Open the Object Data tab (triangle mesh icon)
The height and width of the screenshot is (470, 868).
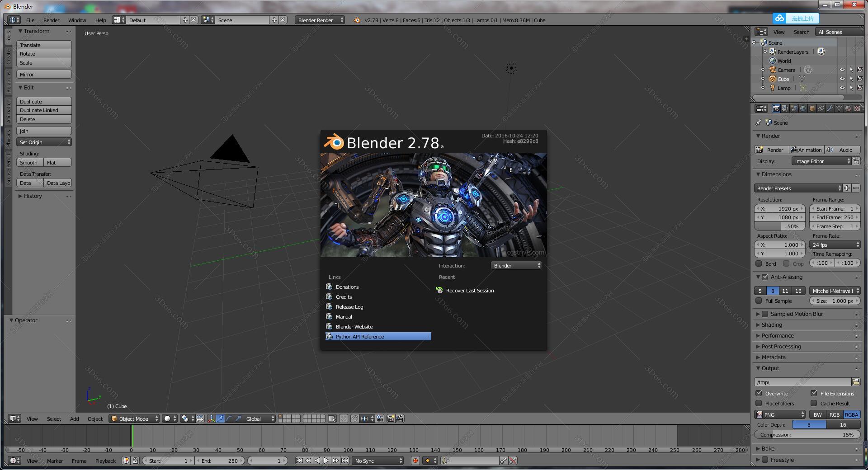(839, 108)
